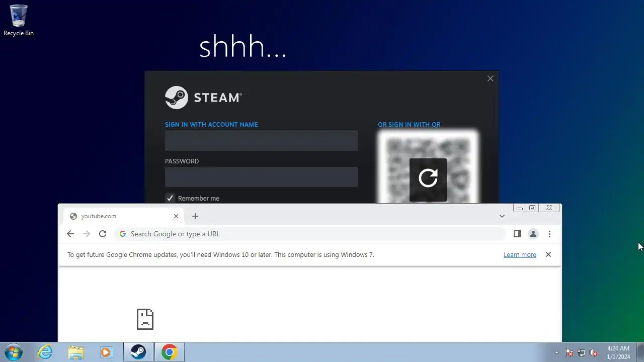The width and height of the screenshot is (644, 362).
Task: Click the Google icon in the address bar
Action: 123,234
